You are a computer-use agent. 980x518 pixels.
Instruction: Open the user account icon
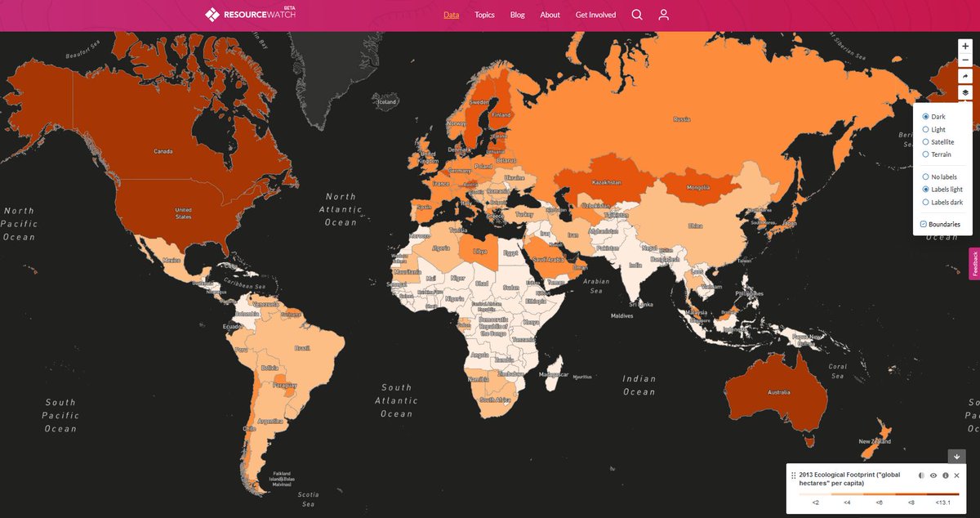click(663, 15)
